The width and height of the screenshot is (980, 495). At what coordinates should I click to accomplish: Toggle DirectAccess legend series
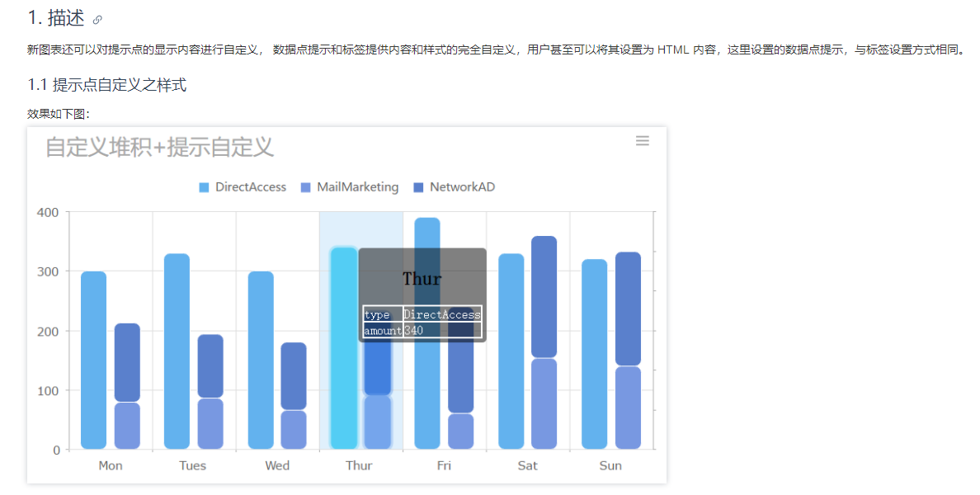[243, 187]
